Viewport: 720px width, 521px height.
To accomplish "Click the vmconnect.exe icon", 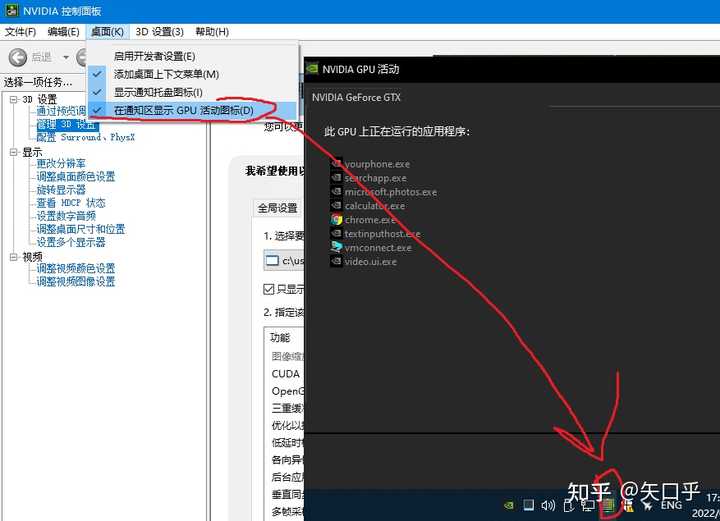I will [x=337, y=247].
